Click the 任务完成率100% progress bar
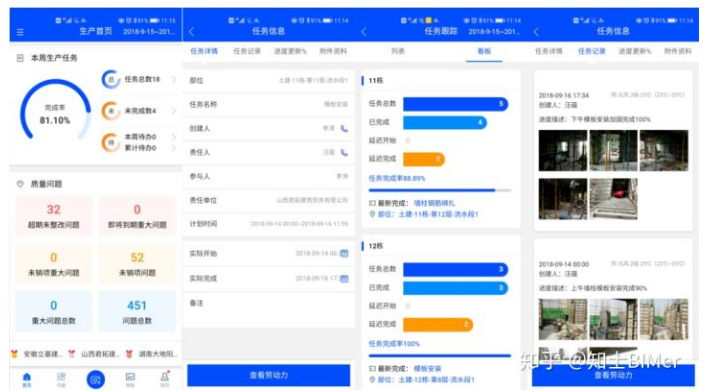Screen dimensions: 707x391 [440, 356]
